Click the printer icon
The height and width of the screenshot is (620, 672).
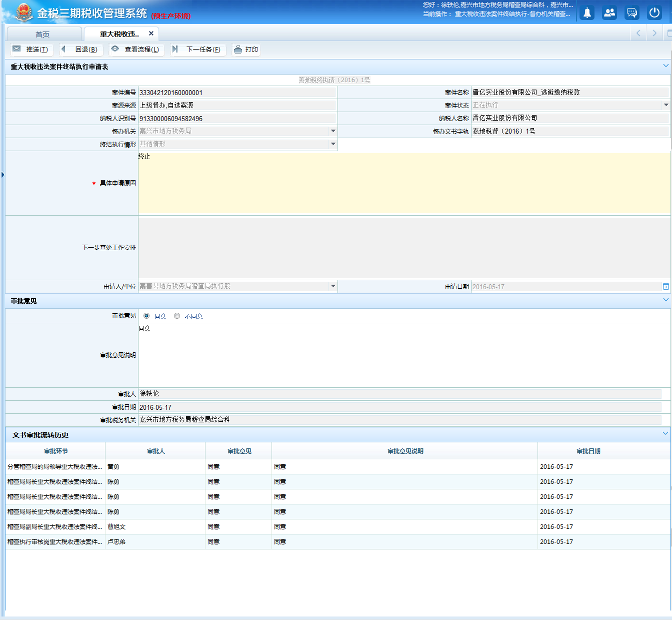coord(238,50)
